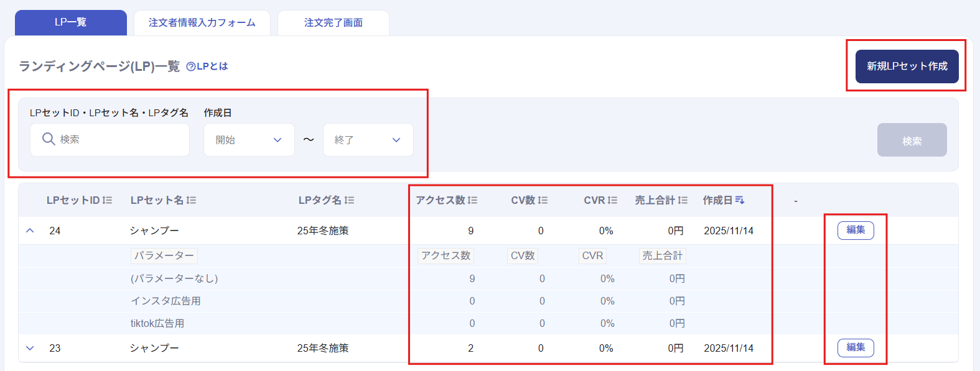Click 編集 button for LP set 24

tap(856, 230)
